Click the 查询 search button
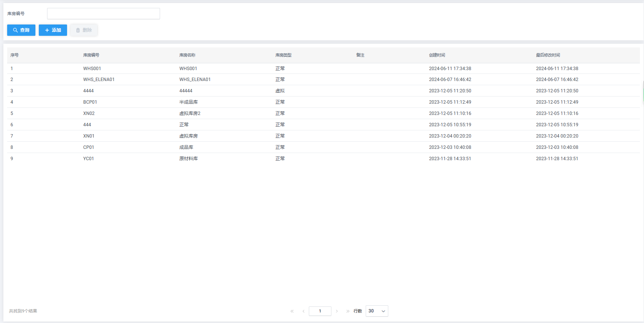 (x=21, y=30)
